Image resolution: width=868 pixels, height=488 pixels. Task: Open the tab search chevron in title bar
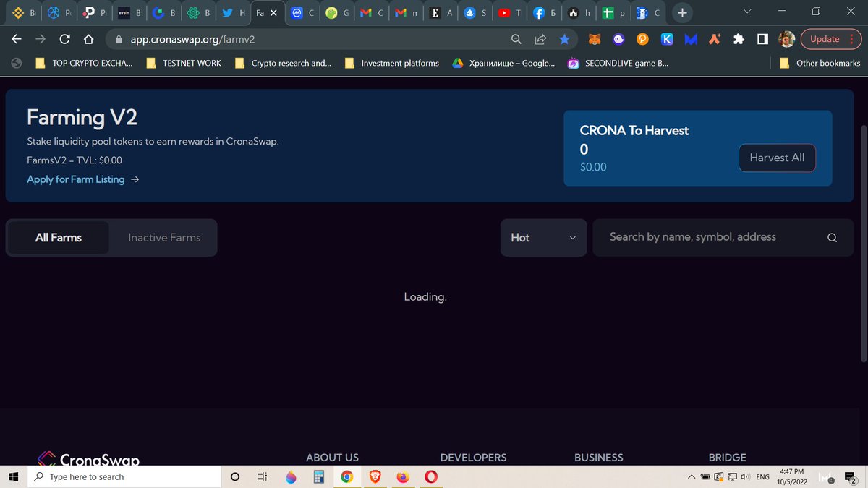click(747, 12)
